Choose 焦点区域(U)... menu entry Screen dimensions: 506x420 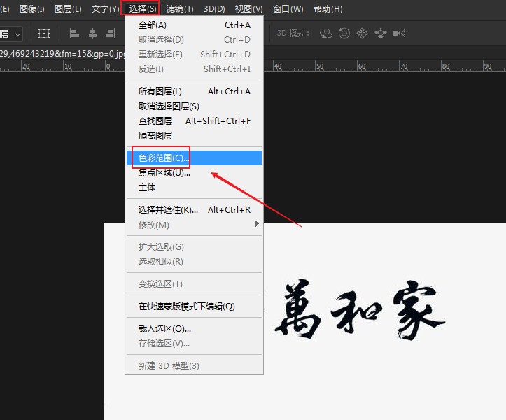(x=195, y=173)
